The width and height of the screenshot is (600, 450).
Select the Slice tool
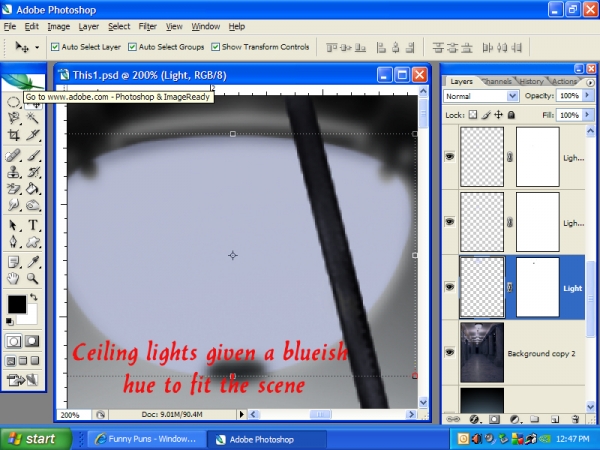33,135
